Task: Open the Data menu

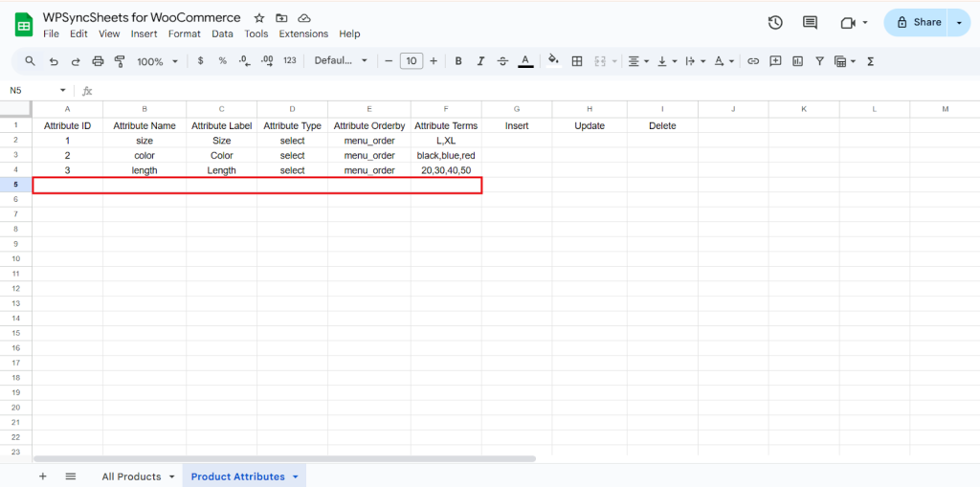Action: tap(222, 33)
